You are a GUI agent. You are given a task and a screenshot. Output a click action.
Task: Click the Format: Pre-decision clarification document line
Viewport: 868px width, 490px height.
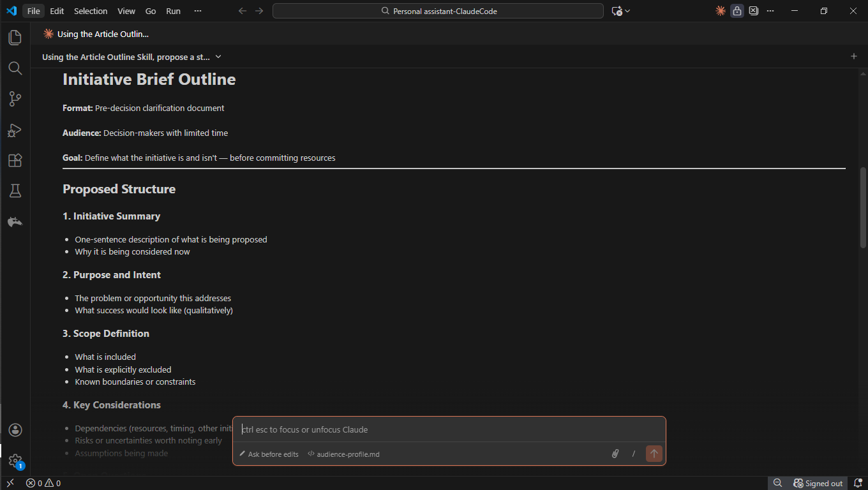coord(144,108)
